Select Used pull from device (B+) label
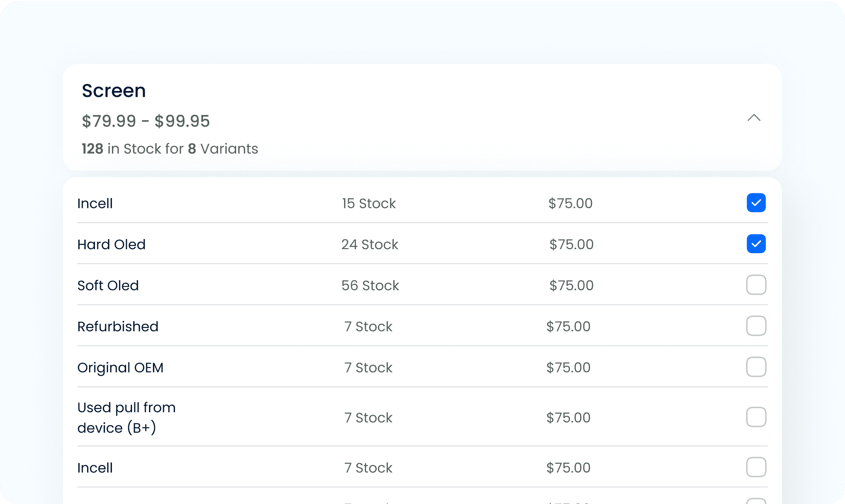This screenshot has height=504, width=845. [x=126, y=417]
